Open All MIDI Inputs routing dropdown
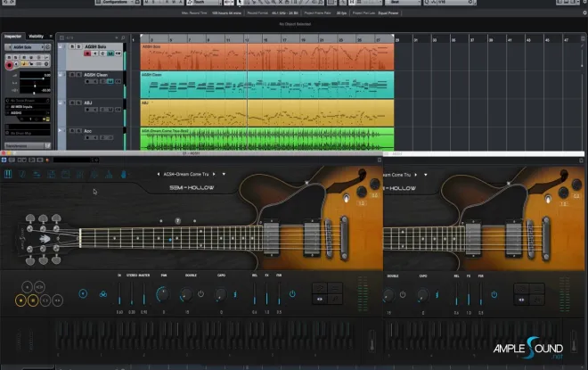 28,107
